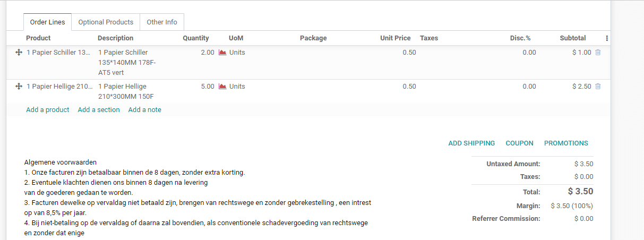This screenshot has height=240, width=644.
Task: Open column options kebab menu
Action: coord(606,38)
